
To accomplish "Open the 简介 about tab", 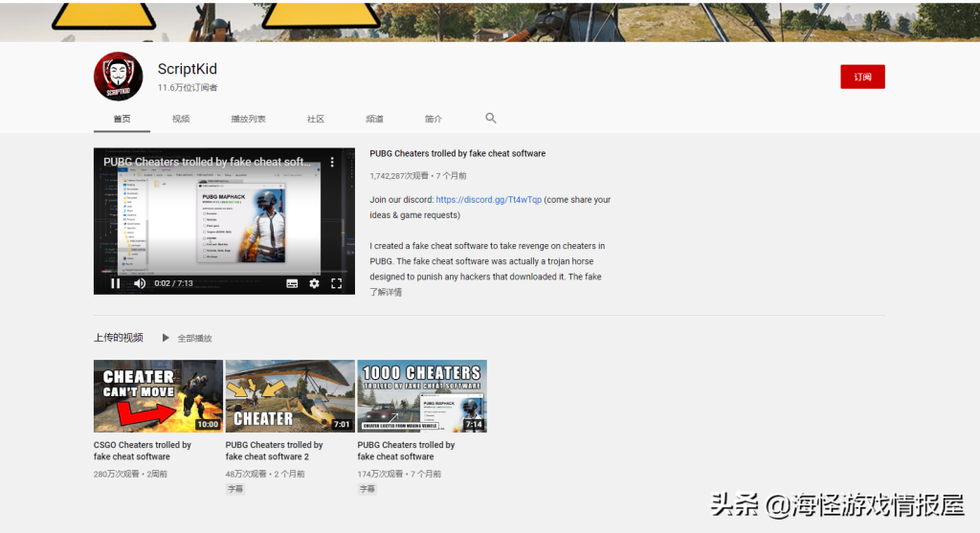I will [x=434, y=119].
